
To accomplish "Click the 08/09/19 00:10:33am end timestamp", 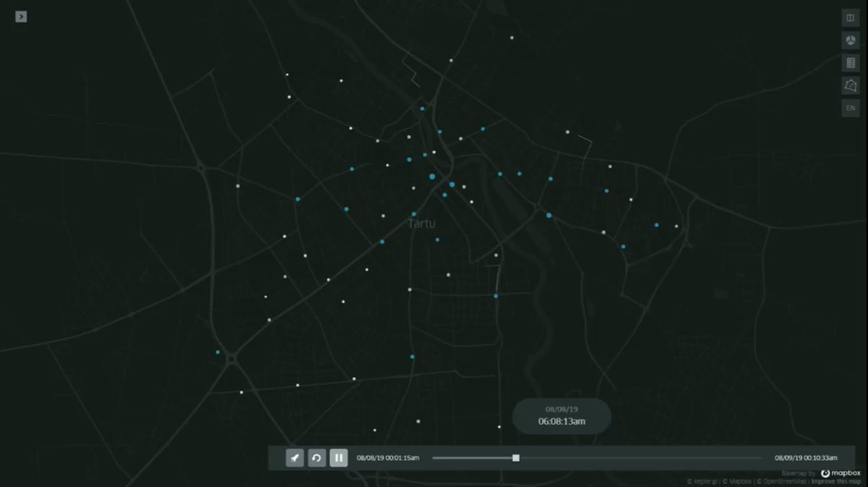I will (806, 458).
